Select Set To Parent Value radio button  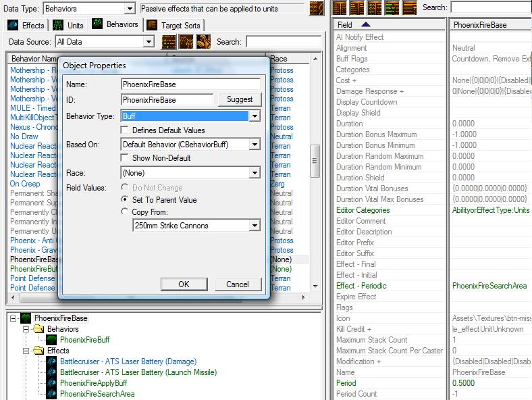pos(124,199)
